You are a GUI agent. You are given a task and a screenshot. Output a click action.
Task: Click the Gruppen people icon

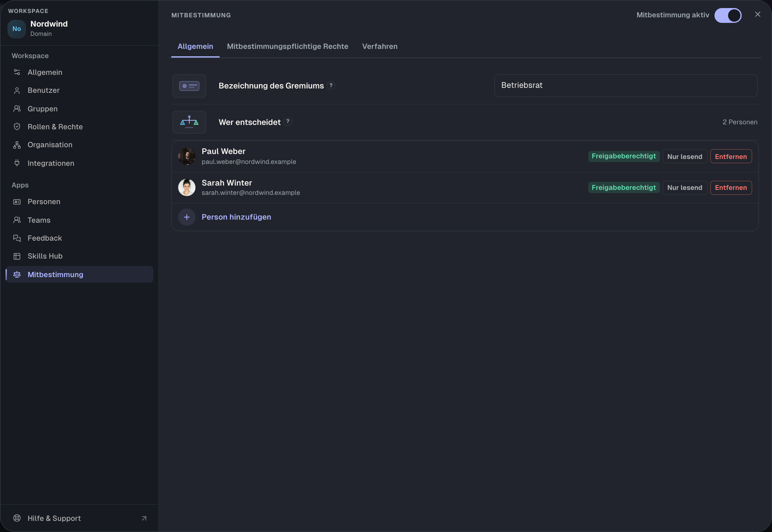[x=17, y=109]
